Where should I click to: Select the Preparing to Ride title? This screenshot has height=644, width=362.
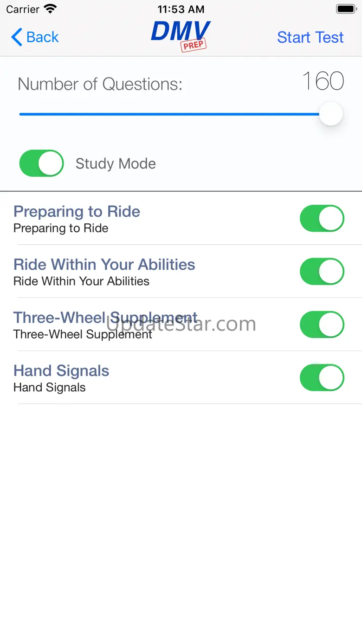(77, 212)
